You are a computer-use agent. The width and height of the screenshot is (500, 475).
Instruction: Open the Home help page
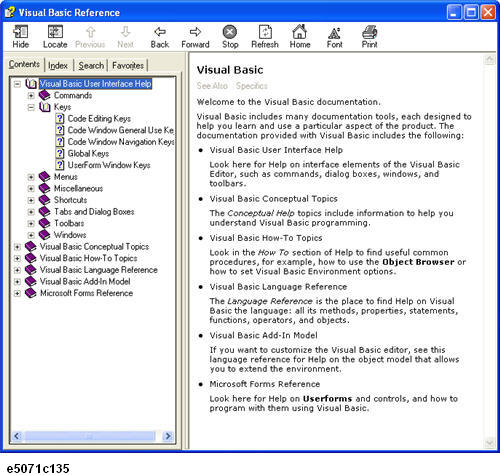coord(300,36)
